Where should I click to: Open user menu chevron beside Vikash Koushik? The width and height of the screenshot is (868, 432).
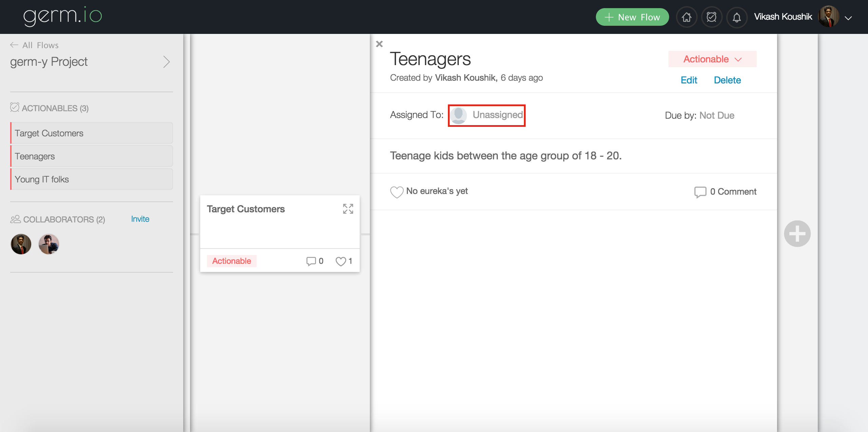pos(848,18)
